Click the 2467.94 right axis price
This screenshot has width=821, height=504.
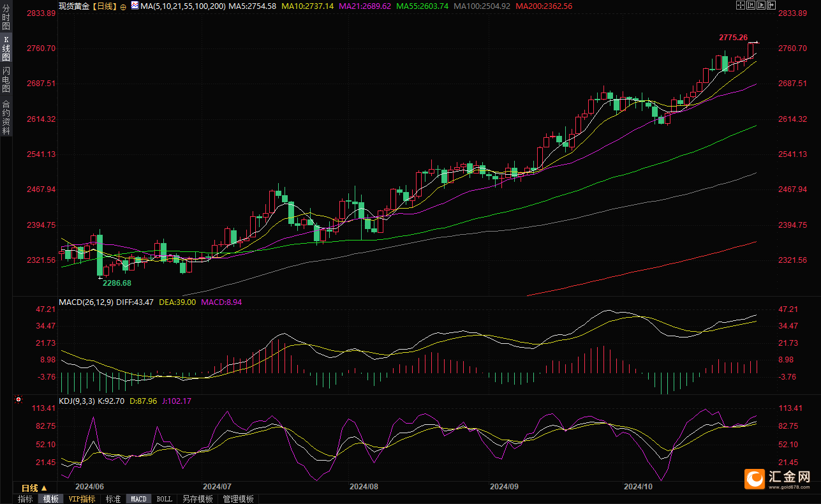793,189
